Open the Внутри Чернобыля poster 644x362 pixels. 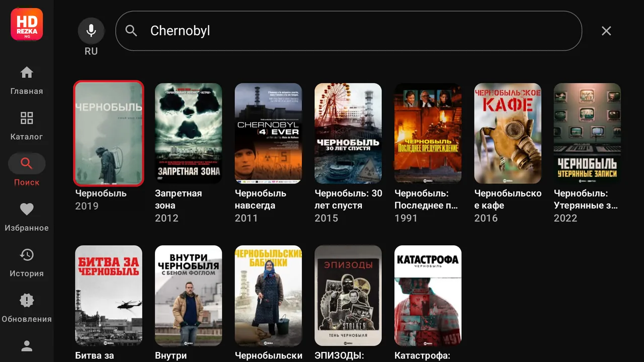pos(188,296)
